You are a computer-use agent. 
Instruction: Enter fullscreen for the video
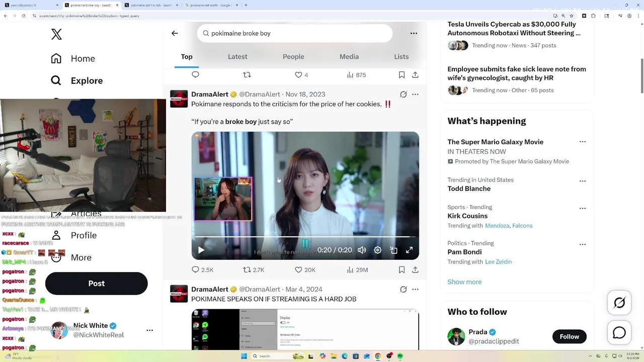click(x=410, y=250)
